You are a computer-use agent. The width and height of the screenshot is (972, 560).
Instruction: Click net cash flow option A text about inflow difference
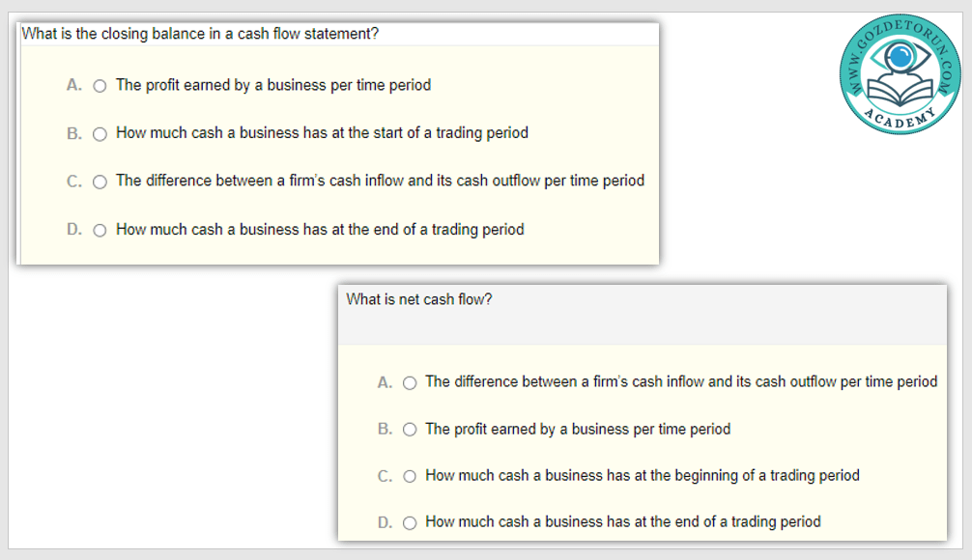(681, 381)
